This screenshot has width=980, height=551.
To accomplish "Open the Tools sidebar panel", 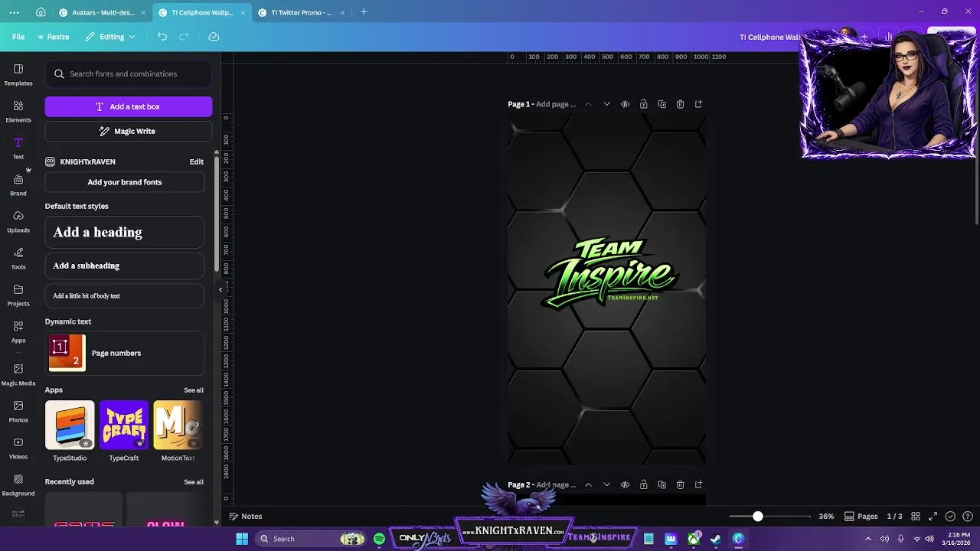I will 18,258.
